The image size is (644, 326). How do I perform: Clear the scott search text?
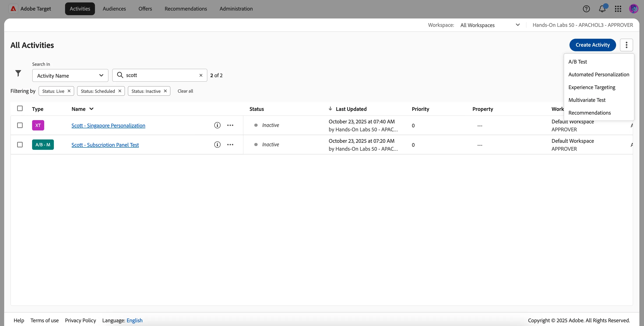201,75
